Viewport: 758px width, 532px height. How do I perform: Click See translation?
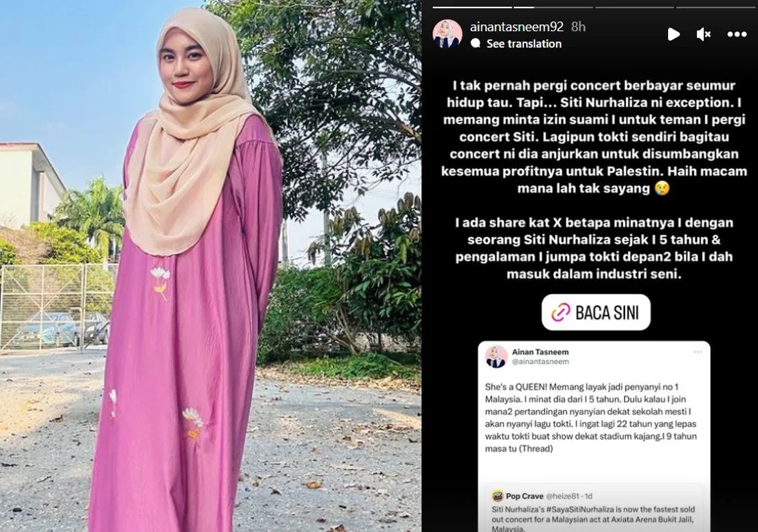pyautogui.click(x=523, y=44)
